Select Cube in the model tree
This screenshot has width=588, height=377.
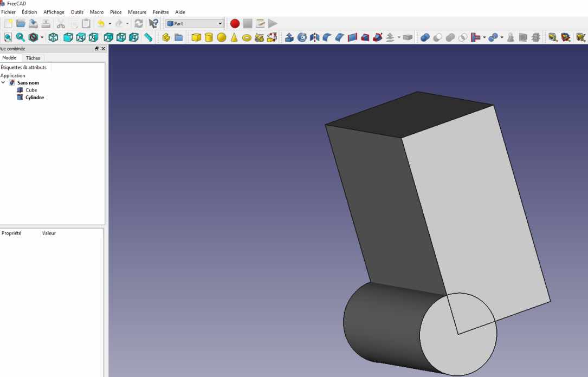31,90
